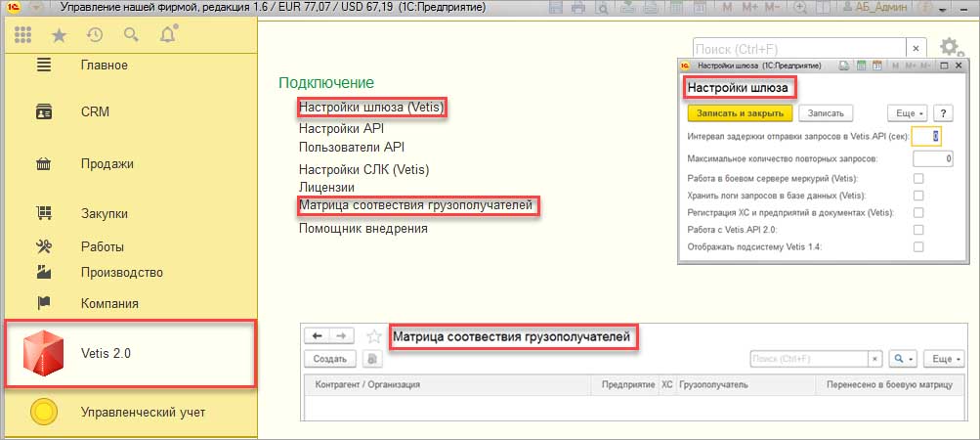
Task: Click the Записать button
Action: (x=826, y=113)
